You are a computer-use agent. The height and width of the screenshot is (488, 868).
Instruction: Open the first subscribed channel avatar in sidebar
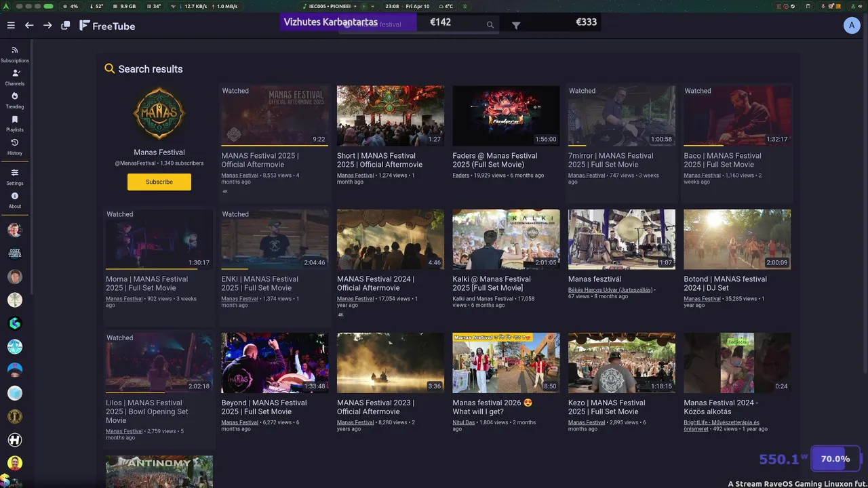pos(15,230)
